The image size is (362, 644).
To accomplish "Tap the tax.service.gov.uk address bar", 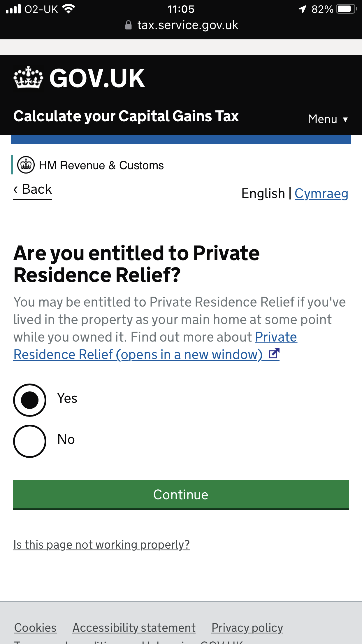I will [x=188, y=25].
